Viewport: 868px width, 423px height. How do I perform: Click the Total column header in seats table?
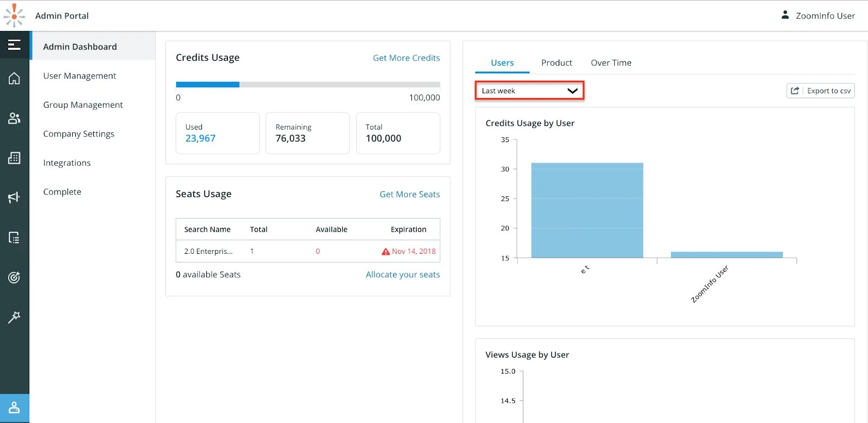pos(259,229)
